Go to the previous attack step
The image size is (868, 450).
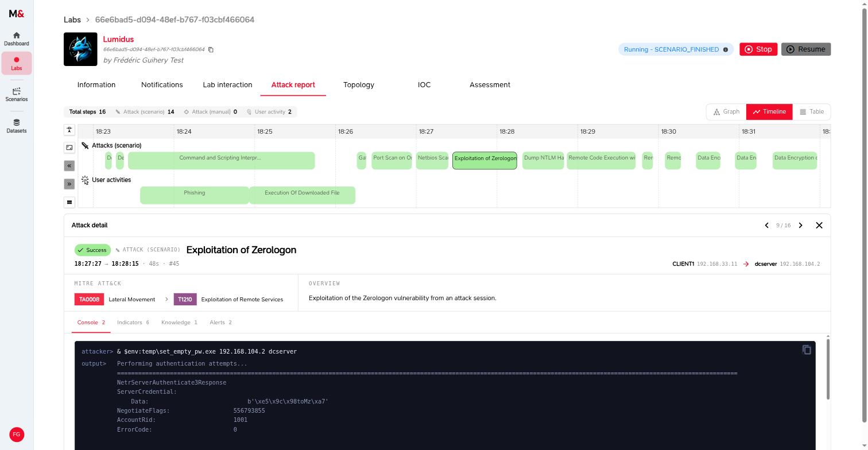pos(766,226)
